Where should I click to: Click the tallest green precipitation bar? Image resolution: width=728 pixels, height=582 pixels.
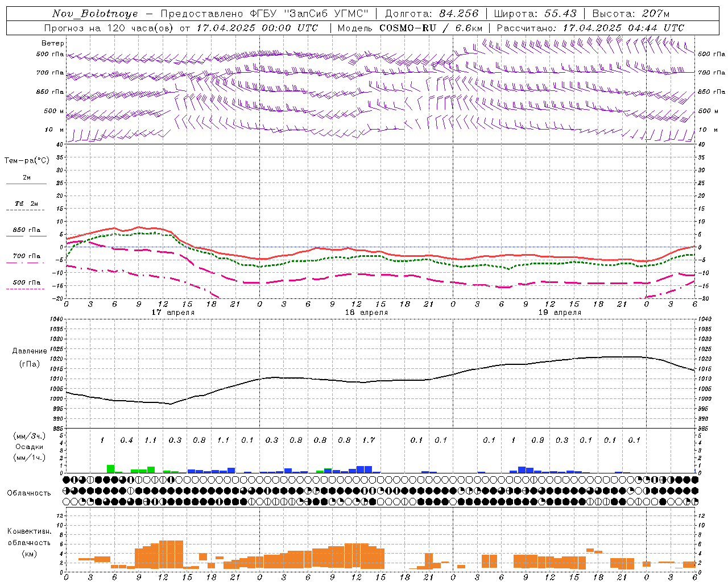pos(110,469)
